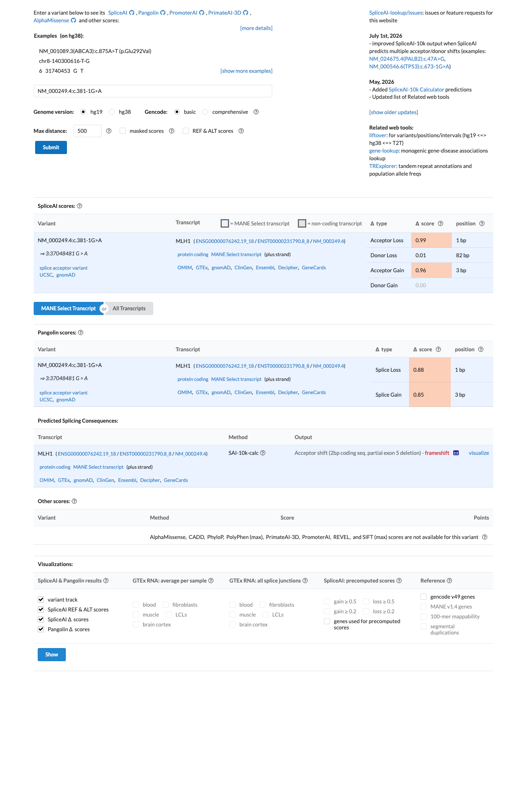
Task: Click the Reference help icon
Action: point(450,581)
